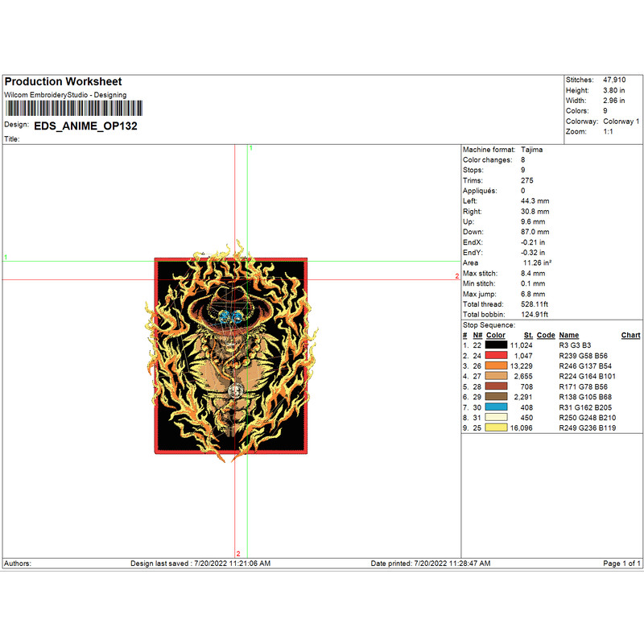
Task: Click the Page 1 of 1 indicator
Action: click(x=621, y=563)
